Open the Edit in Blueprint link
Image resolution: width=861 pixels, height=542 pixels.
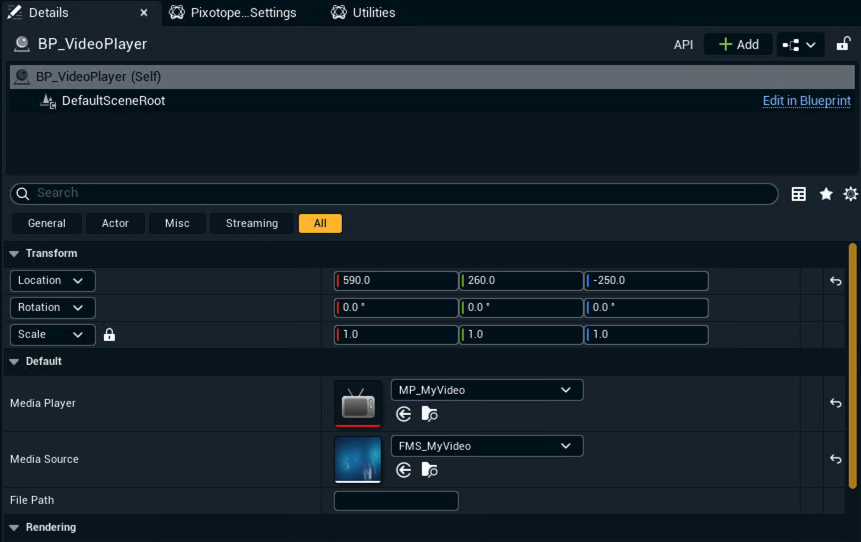click(806, 101)
